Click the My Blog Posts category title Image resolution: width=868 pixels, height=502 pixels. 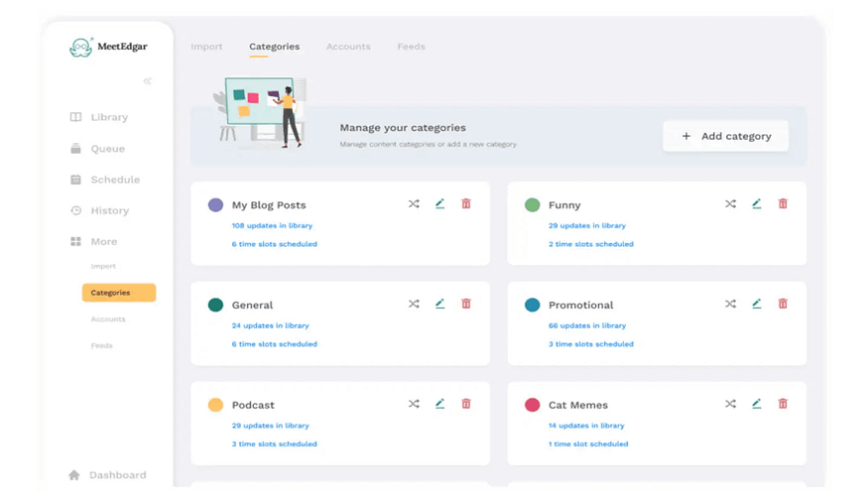pyautogui.click(x=269, y=205)
